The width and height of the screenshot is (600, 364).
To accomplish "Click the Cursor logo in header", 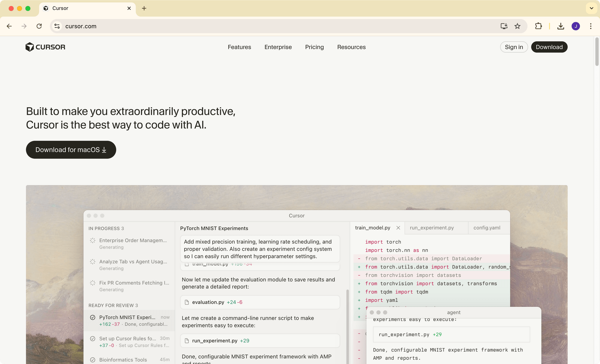I will (x=45, y=47).
